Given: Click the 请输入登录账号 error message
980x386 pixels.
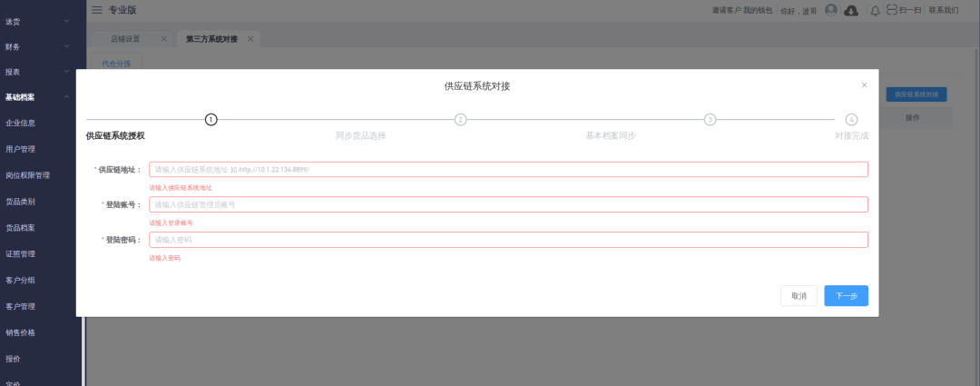Looking at the screenshot, I should tap(171, 223).
